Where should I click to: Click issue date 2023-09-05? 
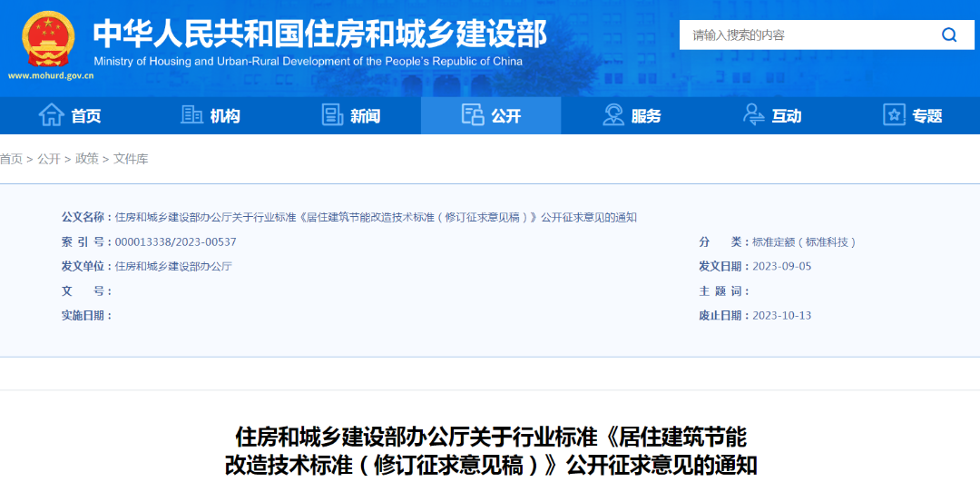click(x=782, y=266)
